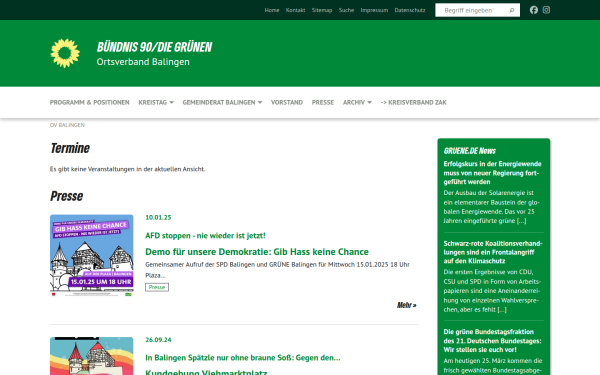Screen dimensions: 600x375
Task: Expand the Gemeinderat Balingen dropdown
Action: click(x=222, y=102)
